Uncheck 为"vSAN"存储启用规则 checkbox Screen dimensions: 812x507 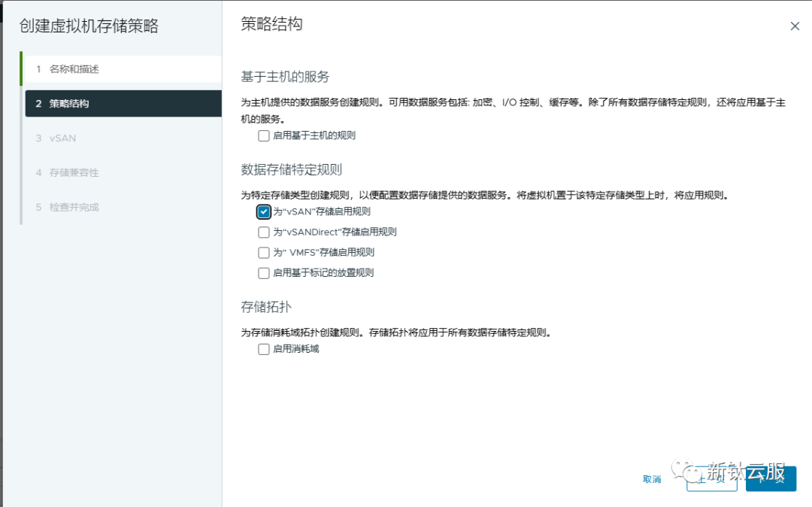263,211
